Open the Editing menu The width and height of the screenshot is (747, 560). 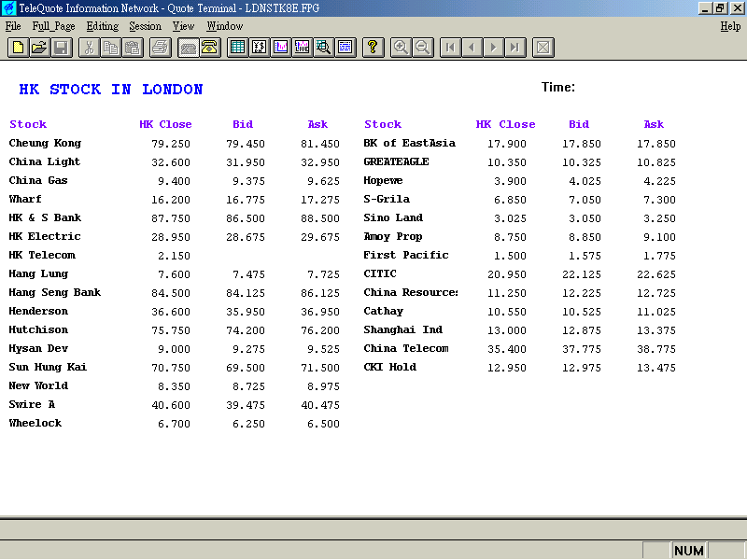pos(103,26)
